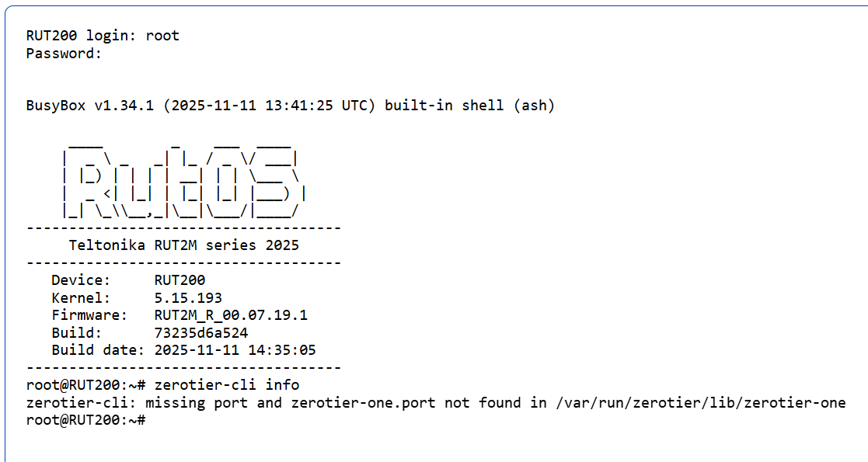The image size is (868, 462).
Task: Click the firmware value RUT2M_R_00.07.19.1
Action: 231,315
